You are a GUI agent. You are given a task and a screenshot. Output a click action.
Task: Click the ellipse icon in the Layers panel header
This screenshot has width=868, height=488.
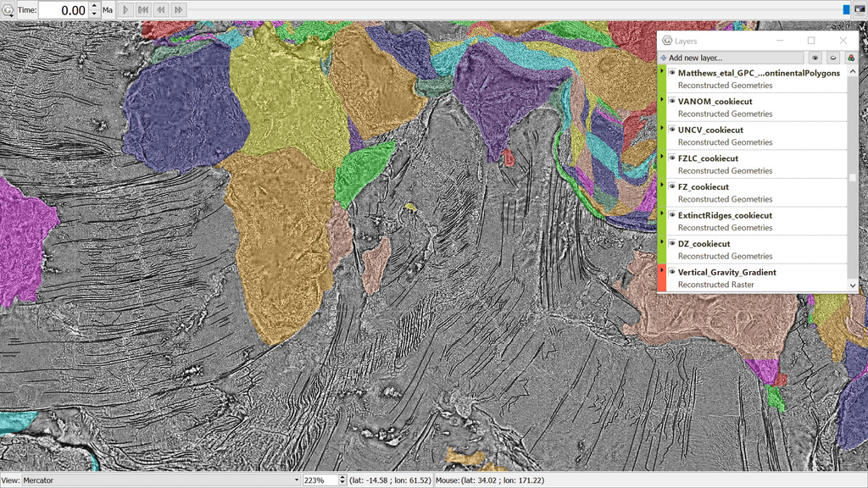833,58
